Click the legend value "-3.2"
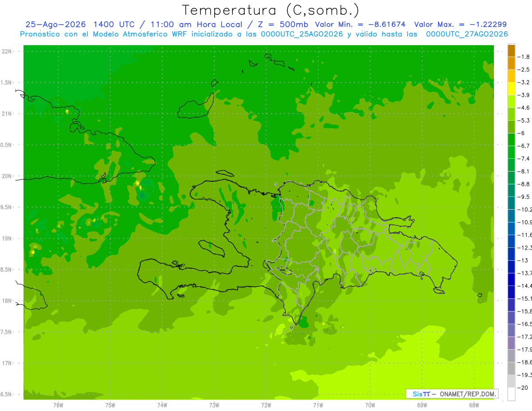The width and height of the screenshot is (532, 411). pyautogui.click(x=524, y=82)
